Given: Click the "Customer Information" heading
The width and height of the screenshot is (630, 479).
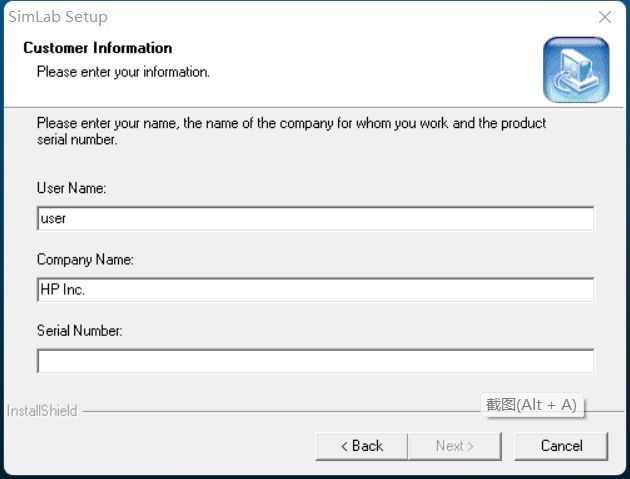Looking at the screenshot, I should [97, 48].
